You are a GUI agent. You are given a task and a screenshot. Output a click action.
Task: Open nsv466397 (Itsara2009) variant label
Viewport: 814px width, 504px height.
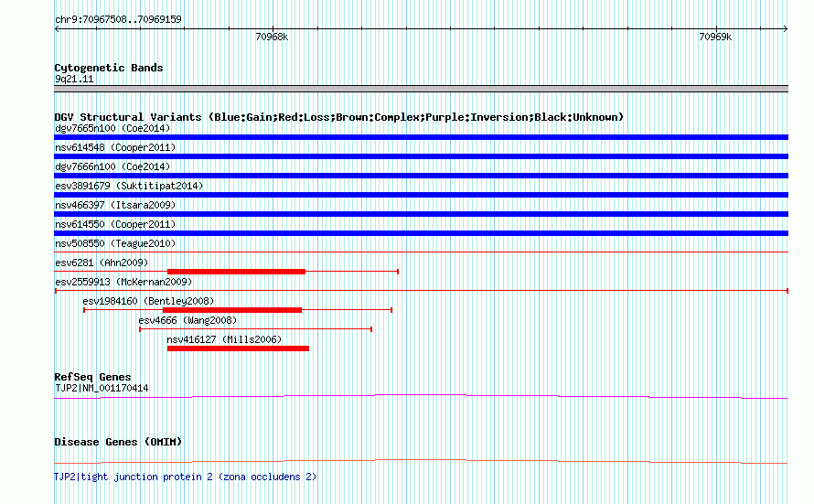(115, 205)
